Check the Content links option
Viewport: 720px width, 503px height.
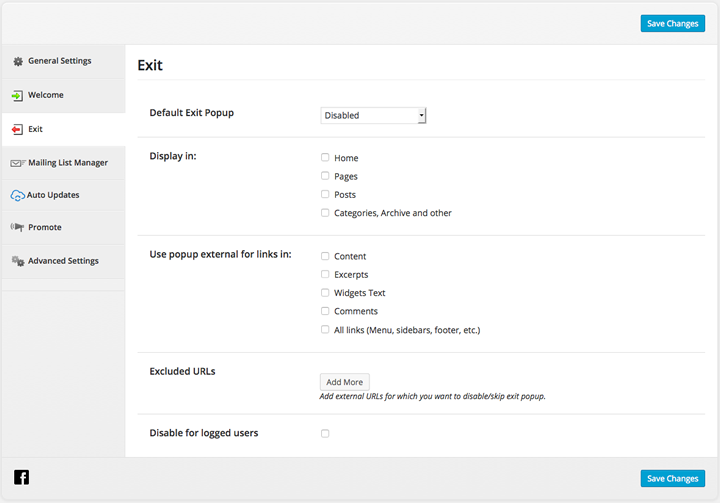(325, 256)
